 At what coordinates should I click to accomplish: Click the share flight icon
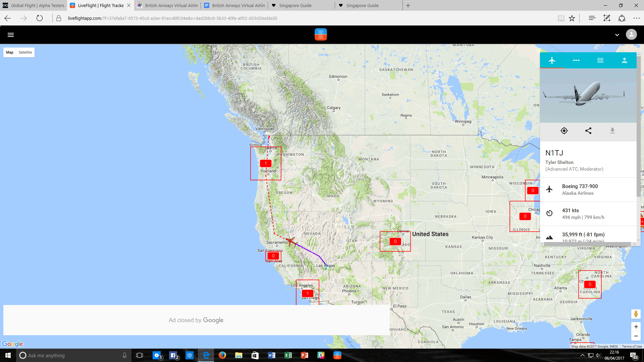tap(588, 131)
